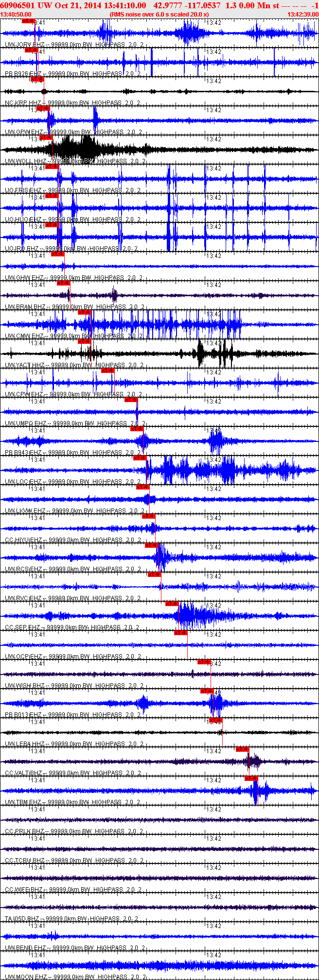Click the UW.BEND EHZ station label
Screen dimensions: 319x980
tap(24, 948)
